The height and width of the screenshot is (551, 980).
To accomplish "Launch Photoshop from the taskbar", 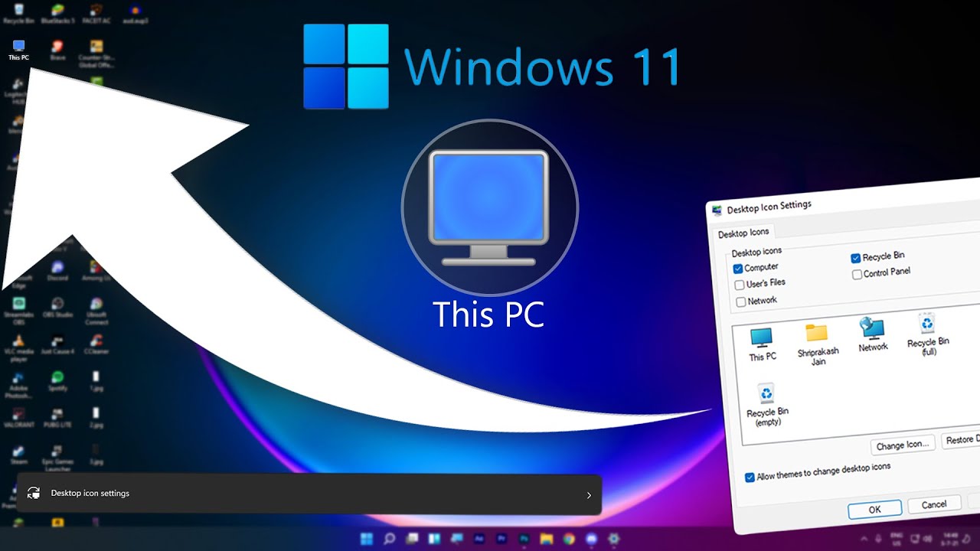I will [524, 539].
